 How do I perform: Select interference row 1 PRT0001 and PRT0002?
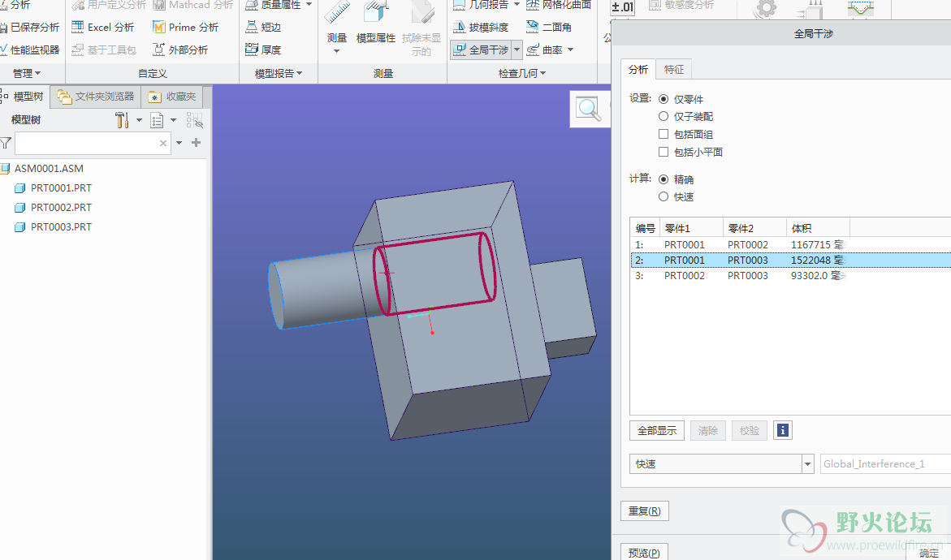point(790,244)
